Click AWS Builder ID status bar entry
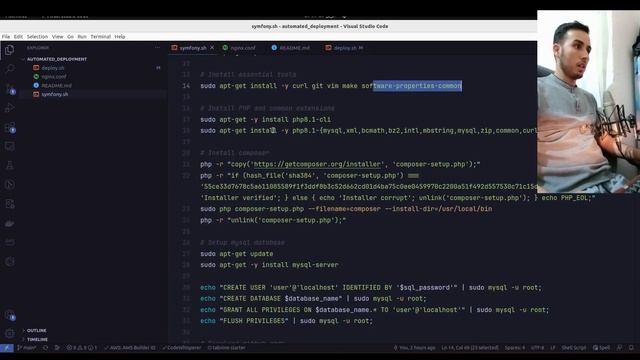The height and width of the screenshot is (360, 640). click(130, 348)
